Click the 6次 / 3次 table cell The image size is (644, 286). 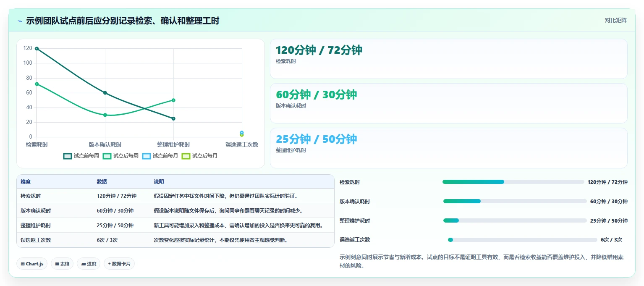click(107, 240)
